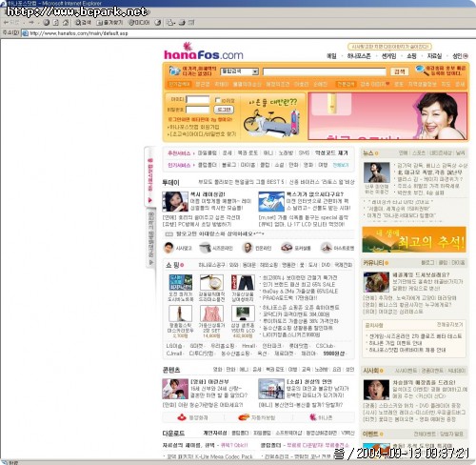
Task: Click the bicycle and printer promo banner
Action: coord(272,117)
